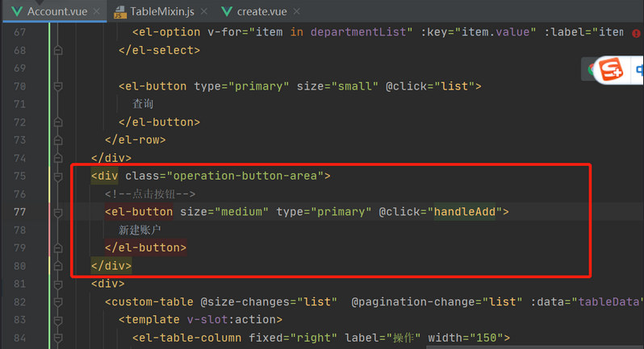This screenshot has width=644, height=349.
Task: Click the </el-select> closing tag
Action: (159, 50)
